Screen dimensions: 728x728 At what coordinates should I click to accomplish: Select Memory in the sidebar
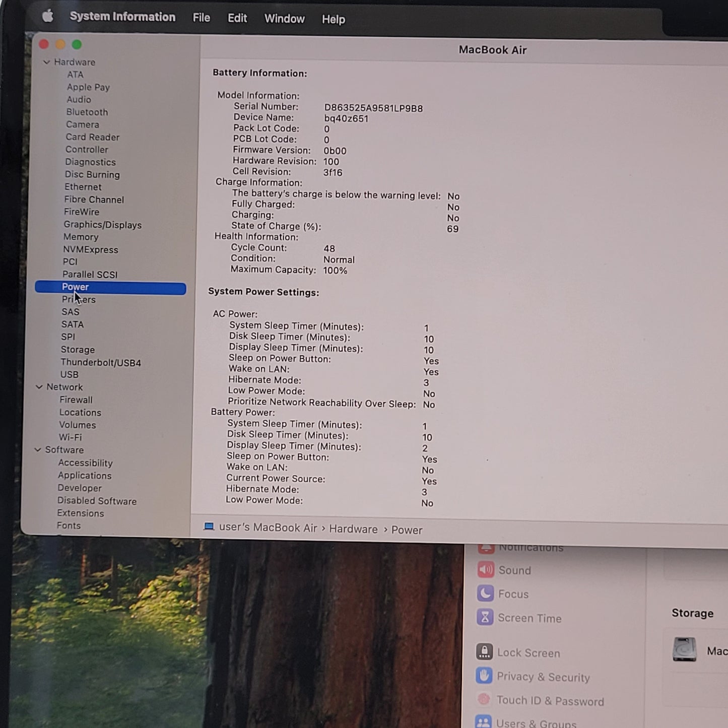coord(81,237)
